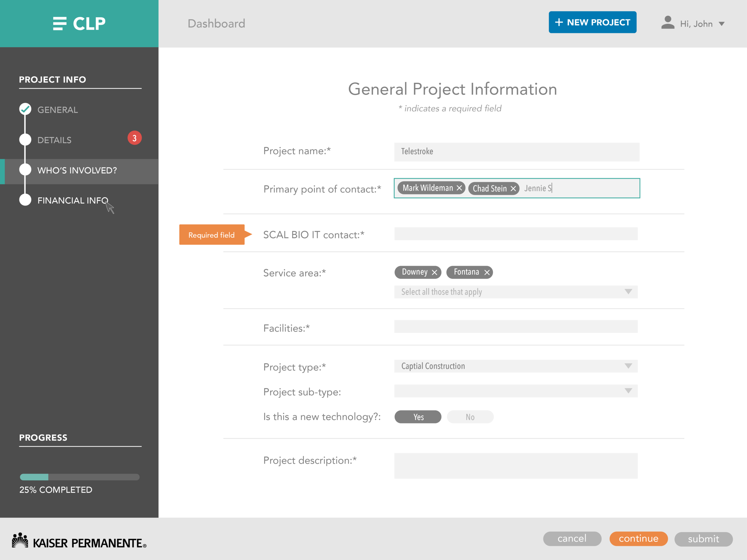Click the 25% COMPLETED text
Screen dimensions: 747x560
(x=56, y=490)
